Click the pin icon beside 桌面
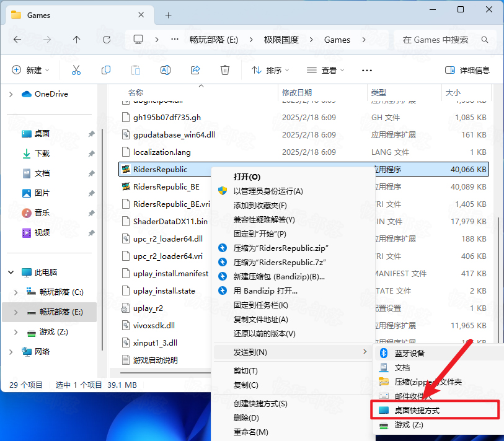 point(92,134)
